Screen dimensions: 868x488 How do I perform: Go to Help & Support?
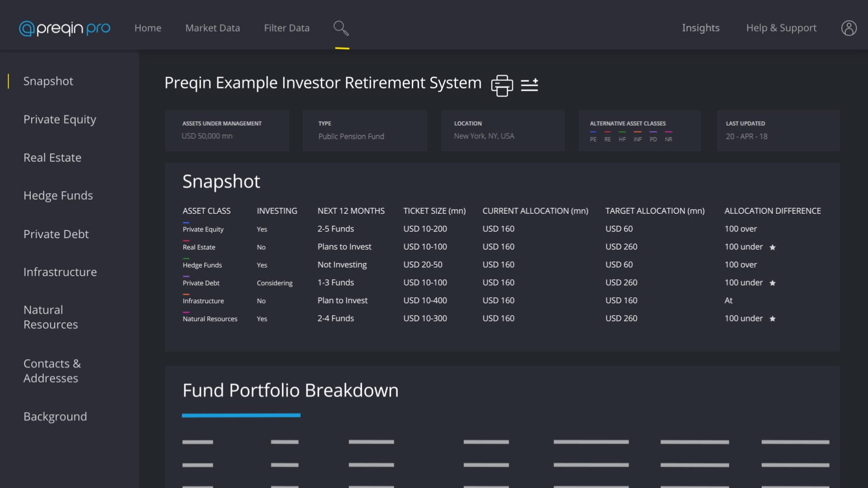point(781,28)
